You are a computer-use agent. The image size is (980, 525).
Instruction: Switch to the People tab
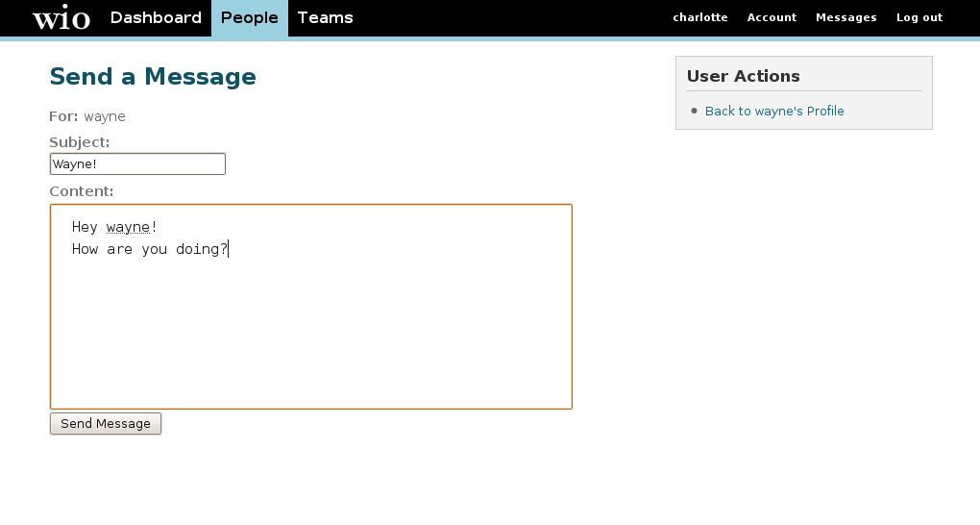coord(250,18)
